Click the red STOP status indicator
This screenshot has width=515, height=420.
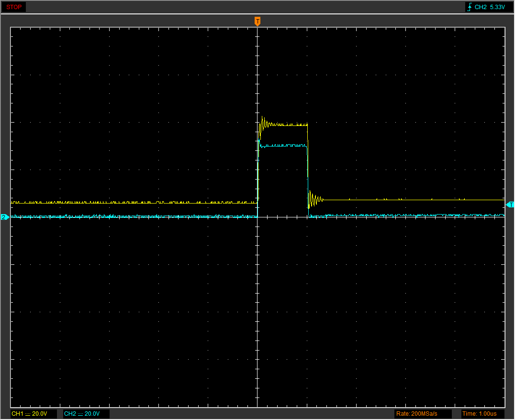(x=14, y=7)
